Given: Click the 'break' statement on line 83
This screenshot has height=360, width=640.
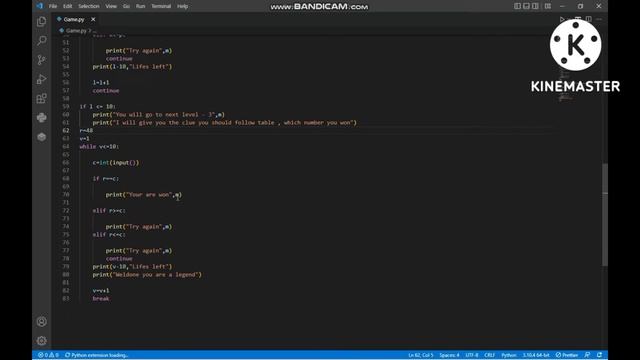Looking at the screenshot, I should (x=101, y=299).
